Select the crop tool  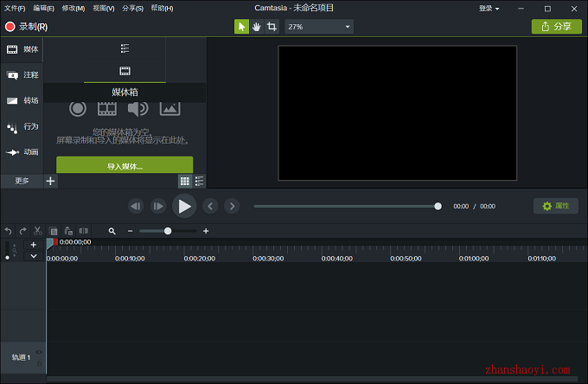coord(272,27)
